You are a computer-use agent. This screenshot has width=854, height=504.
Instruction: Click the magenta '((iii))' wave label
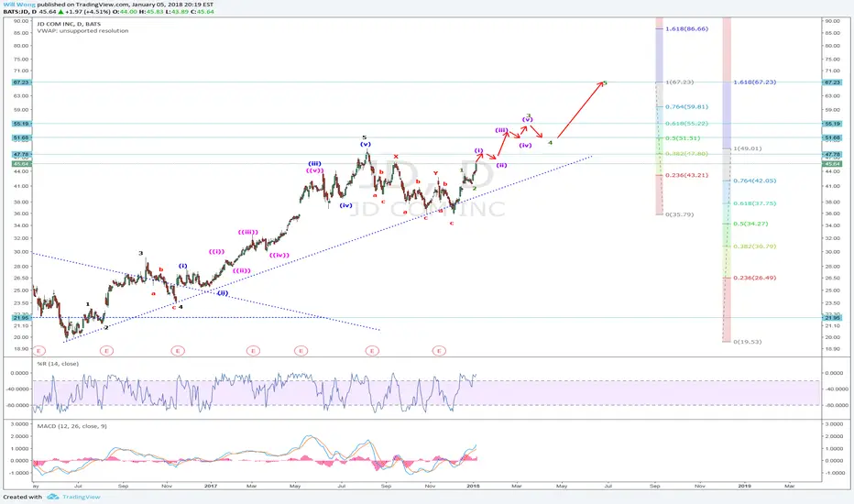coord(247,233)
